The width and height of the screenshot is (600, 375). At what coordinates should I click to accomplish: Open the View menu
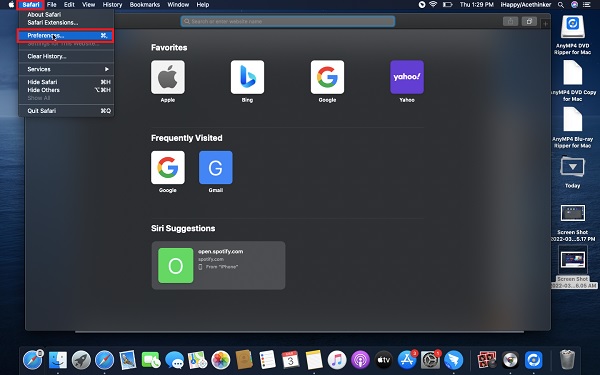click(x=88, y=5)
